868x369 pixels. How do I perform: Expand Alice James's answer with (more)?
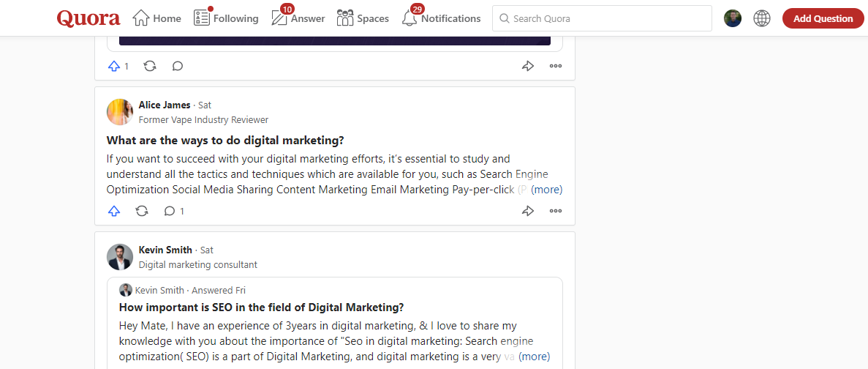(x=546, y=190)
